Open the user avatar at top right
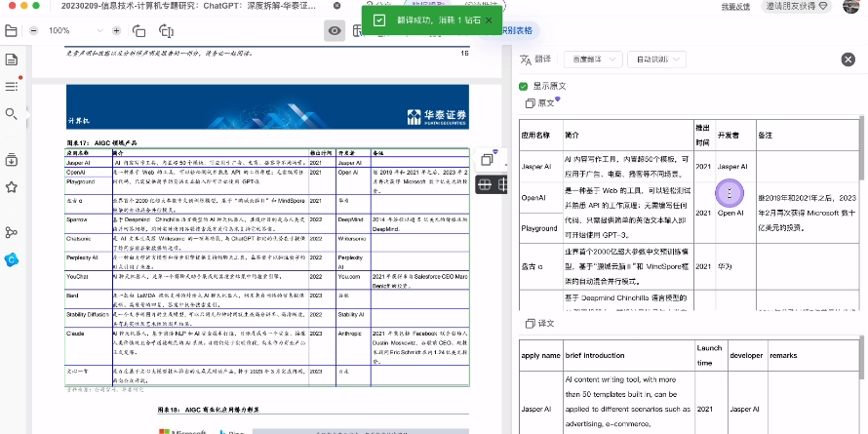The image size is (868, 434). tap(850, 6)
